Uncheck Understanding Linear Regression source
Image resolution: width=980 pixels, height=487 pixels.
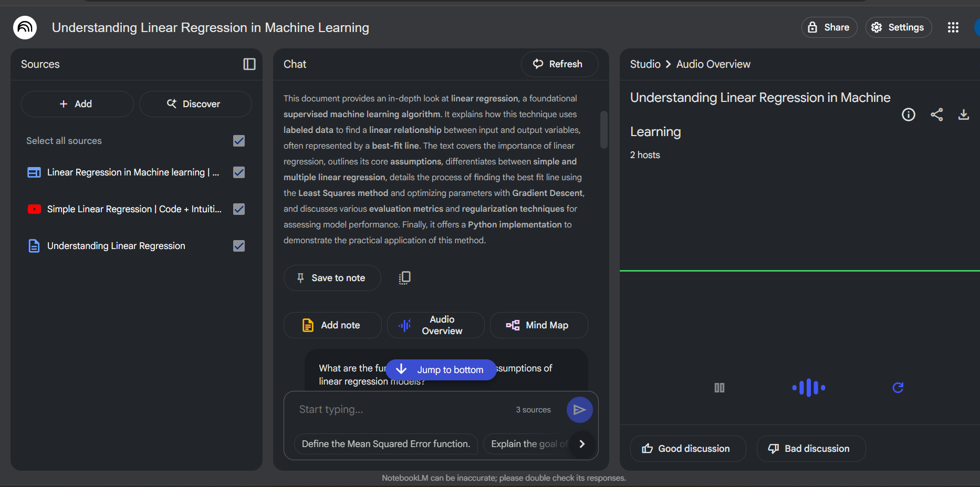click(x=239, y=246)
